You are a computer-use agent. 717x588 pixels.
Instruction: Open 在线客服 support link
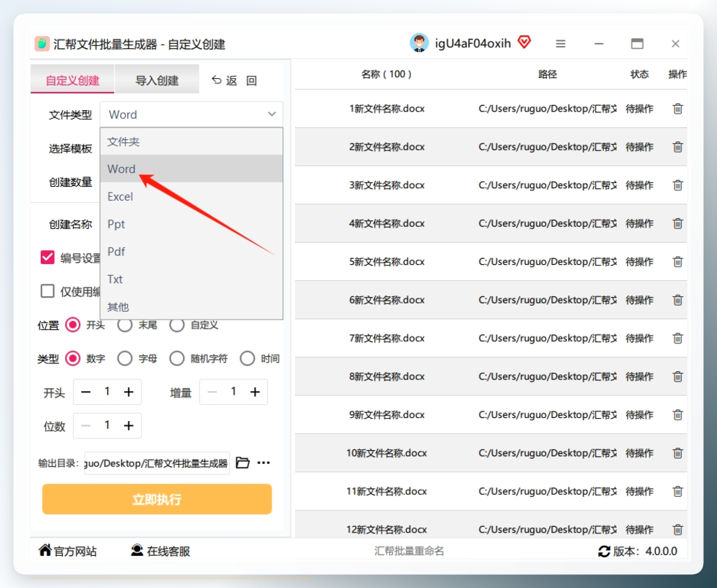click(160, 551)
